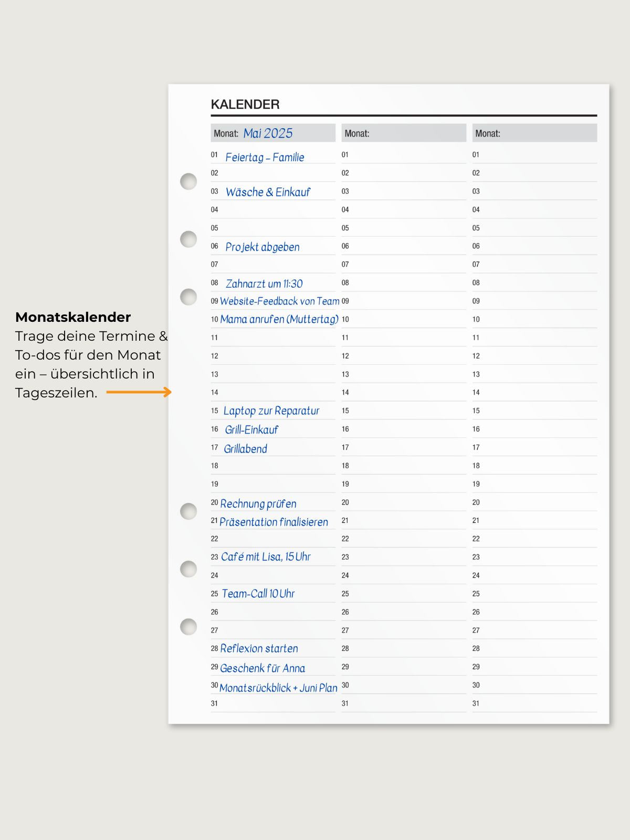Click the KALENDER page title

[x=245, y=104]
